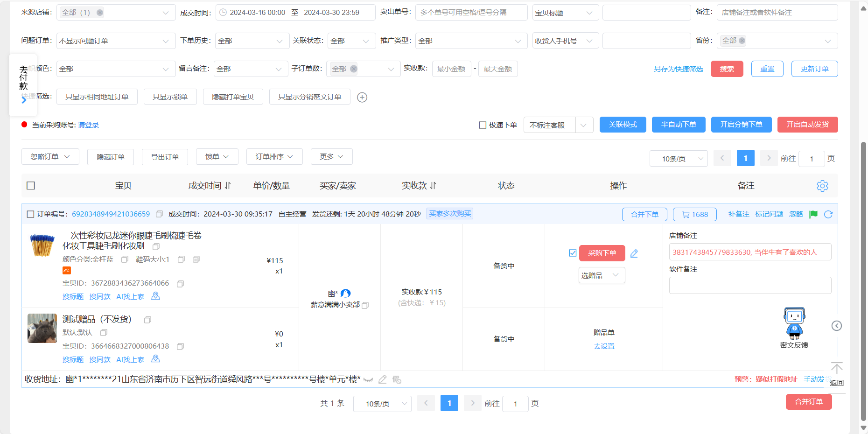Uncheck the box beside 采购下单
Screen dimensions: 868x434
pyautogui.click(x=573, y=253)
